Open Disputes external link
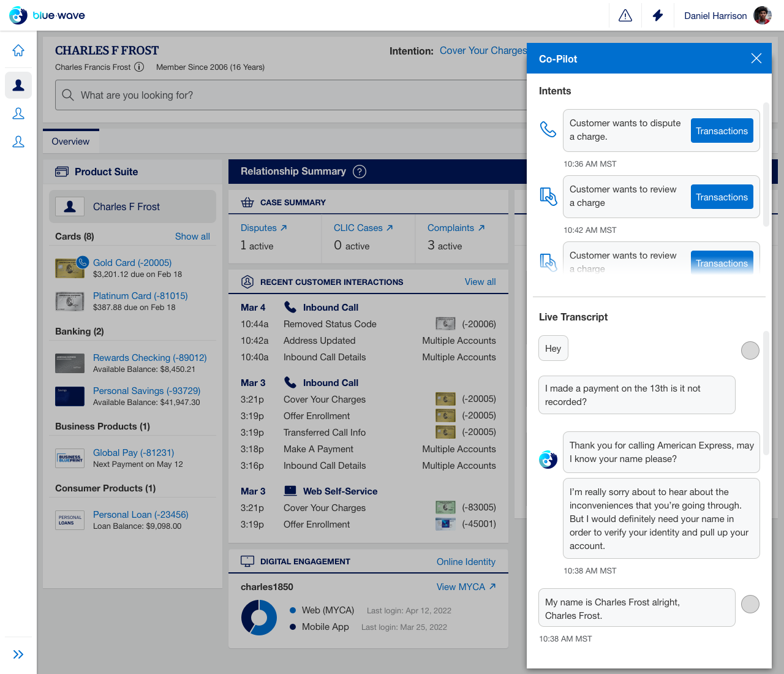 (264, 228)
